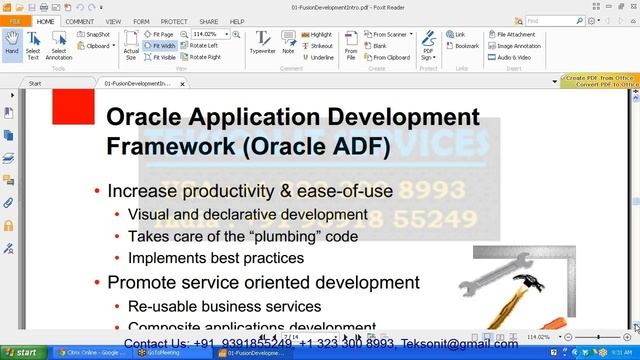The height and width of the screenshot is (360, 640).
Task: Pick the Strikeout tool
Action: pyautogui.click(x=318, y=46)
